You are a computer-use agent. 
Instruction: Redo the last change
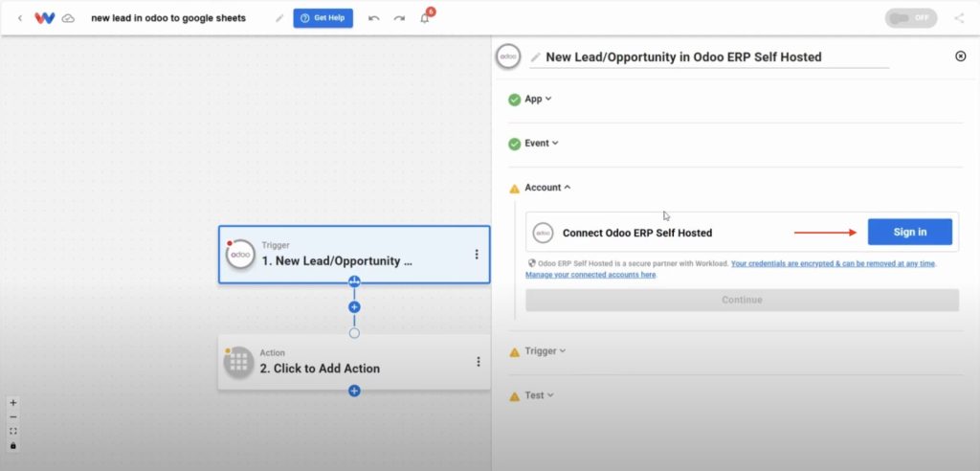pos(399,18)
